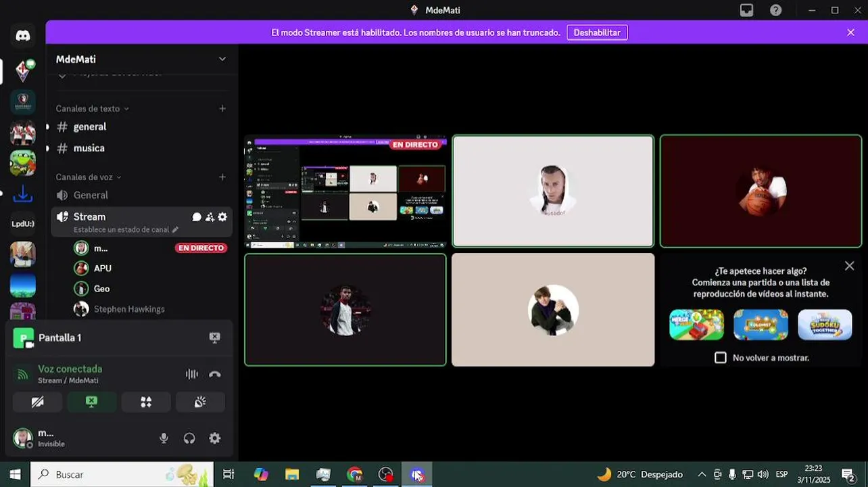Image resolution: width=868 pixels, height=487 pixels.
Task: Open the MdeMati server icon
Action: point(23,70)
